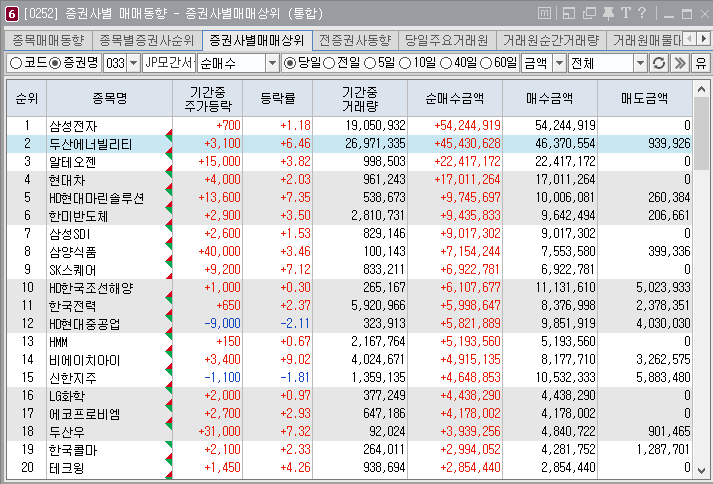The width and height of the screenshot is (713, 484).
Task: Click the 등락률 column header
Action: pos(278,98)
